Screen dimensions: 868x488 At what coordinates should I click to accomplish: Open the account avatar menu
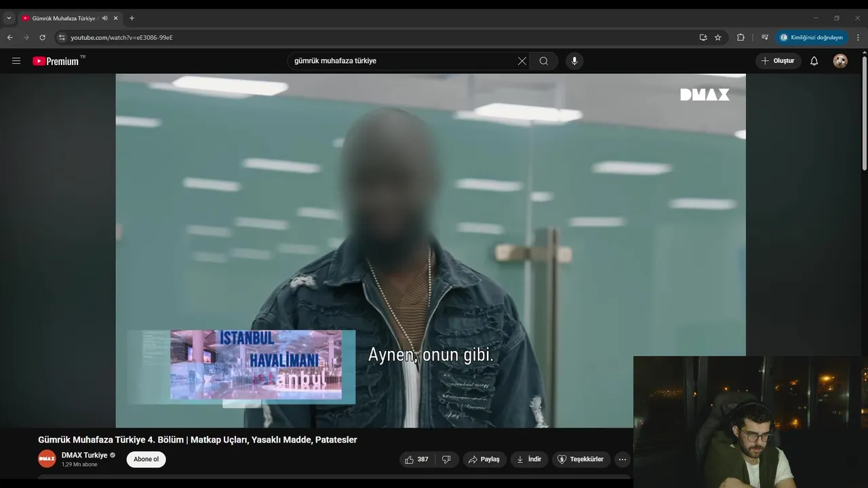(840, 61)
